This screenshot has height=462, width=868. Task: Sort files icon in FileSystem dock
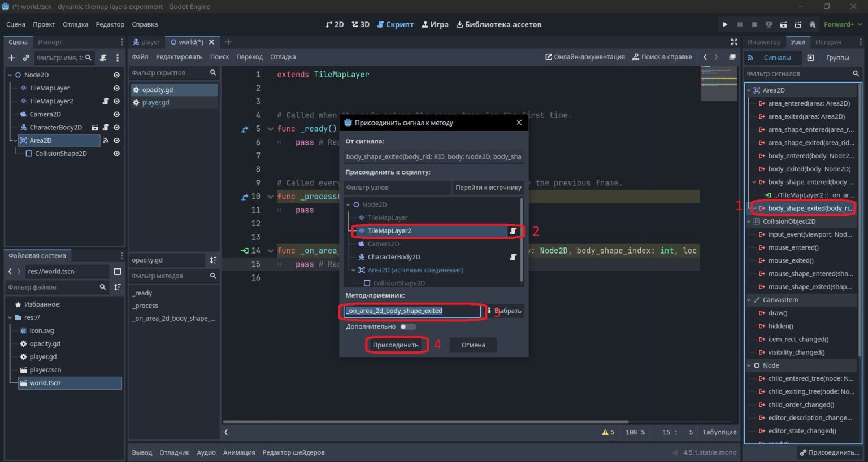pyautogui.click(x=118, y=287)
